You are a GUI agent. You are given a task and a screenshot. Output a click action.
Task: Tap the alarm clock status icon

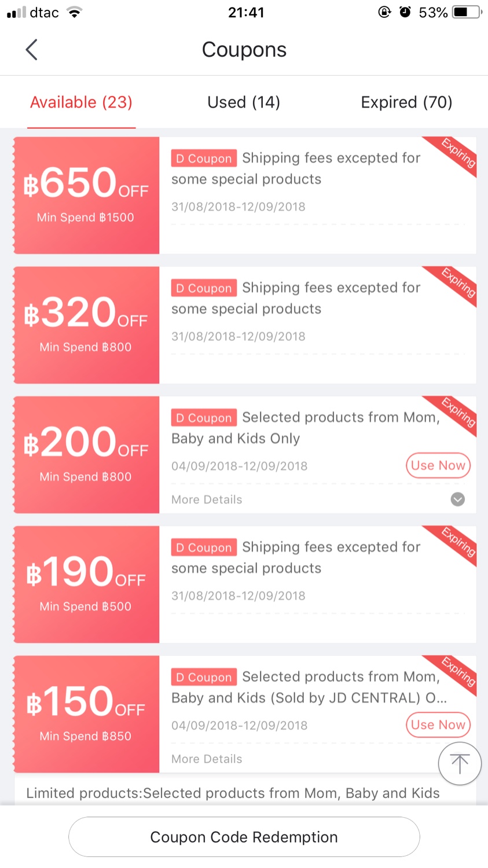[x=405, y=12]
